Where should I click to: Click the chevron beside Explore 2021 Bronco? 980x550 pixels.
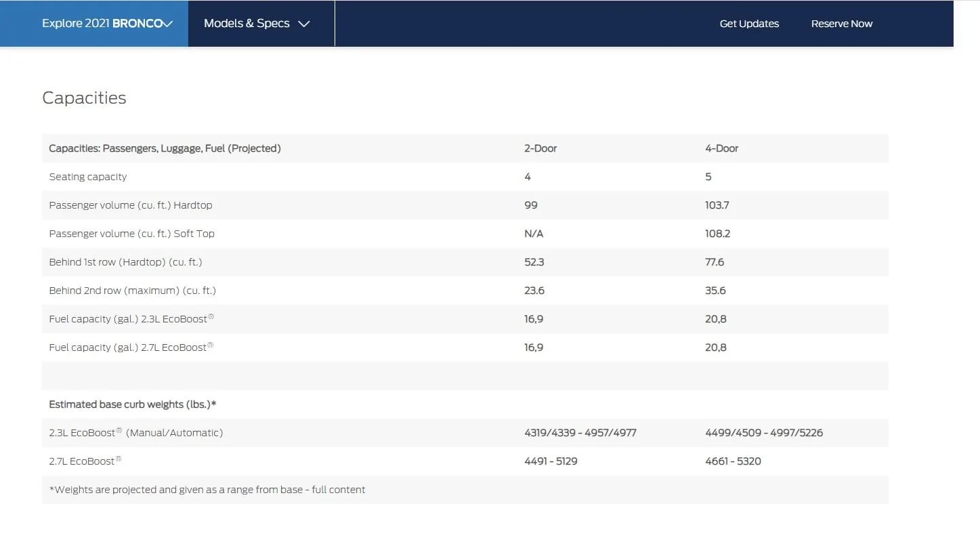click(x=168, y=24)
